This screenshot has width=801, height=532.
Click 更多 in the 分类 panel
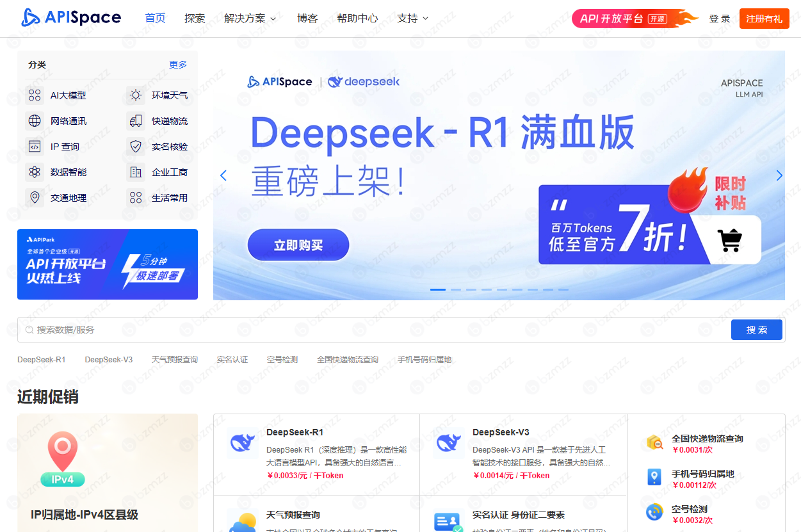coord(178,65)
